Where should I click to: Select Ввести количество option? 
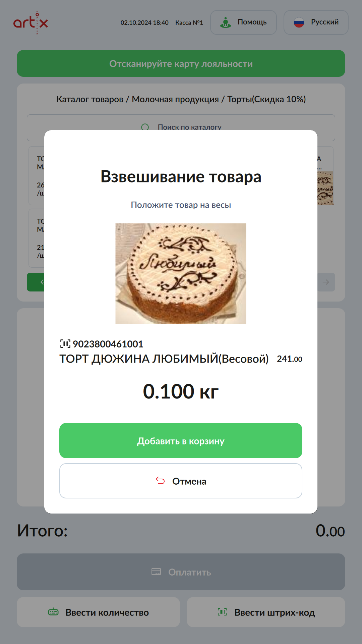98,612
